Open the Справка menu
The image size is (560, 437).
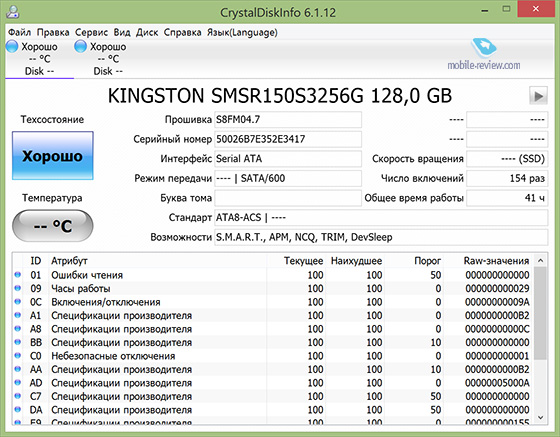182,32
